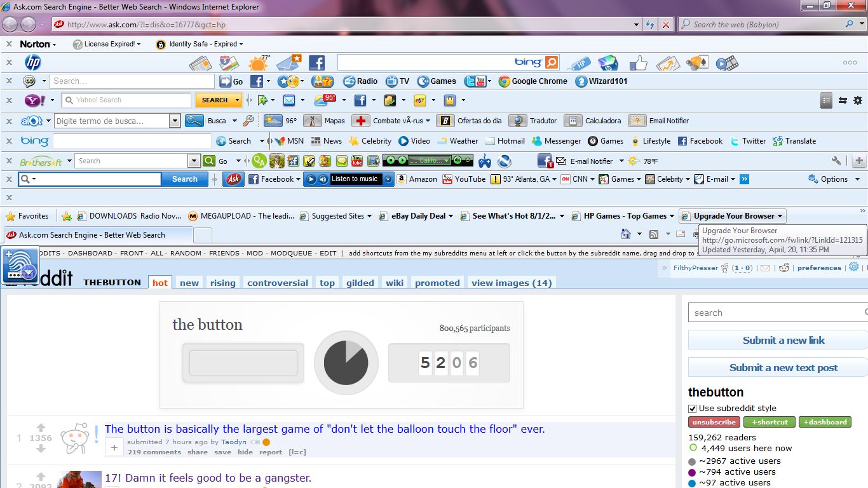Switch to the new tab on thebutton subreddit
868x488 pixels.
coord(189,282)
